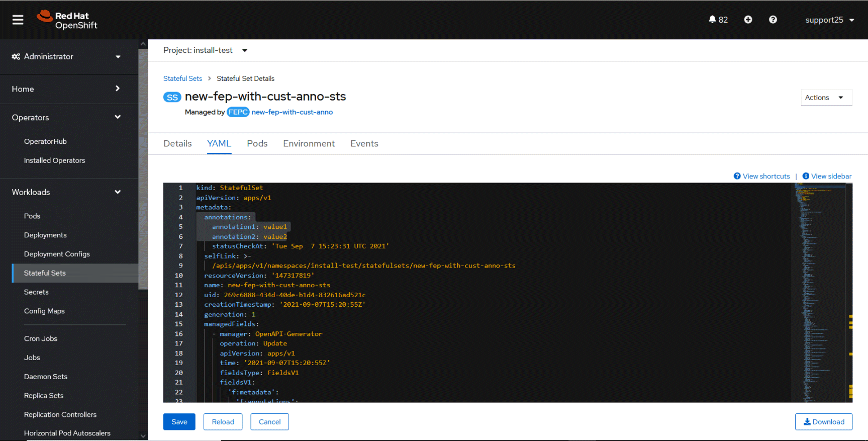Image resolution: width=868 pixels, height=441 pixels.
Task: Click the sidebar scroll down arrow
Action: (143, 436)
